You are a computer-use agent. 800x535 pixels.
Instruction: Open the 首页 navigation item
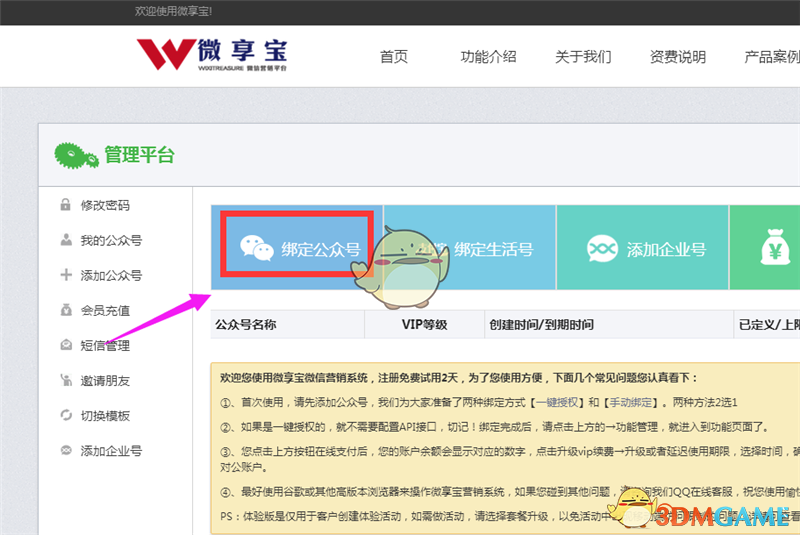394,57
